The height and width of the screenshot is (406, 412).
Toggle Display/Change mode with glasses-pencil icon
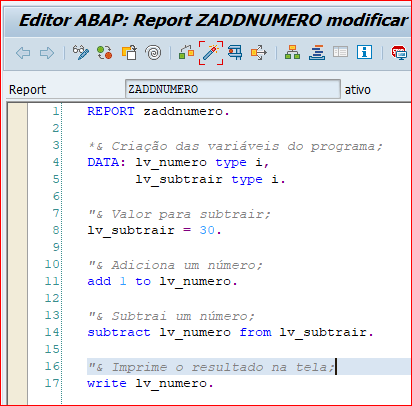tap(81, 53)
